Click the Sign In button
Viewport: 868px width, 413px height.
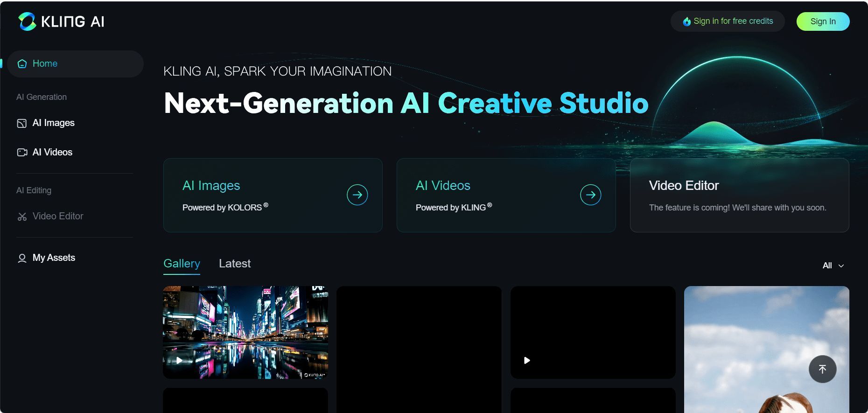[x=823, y=21]
